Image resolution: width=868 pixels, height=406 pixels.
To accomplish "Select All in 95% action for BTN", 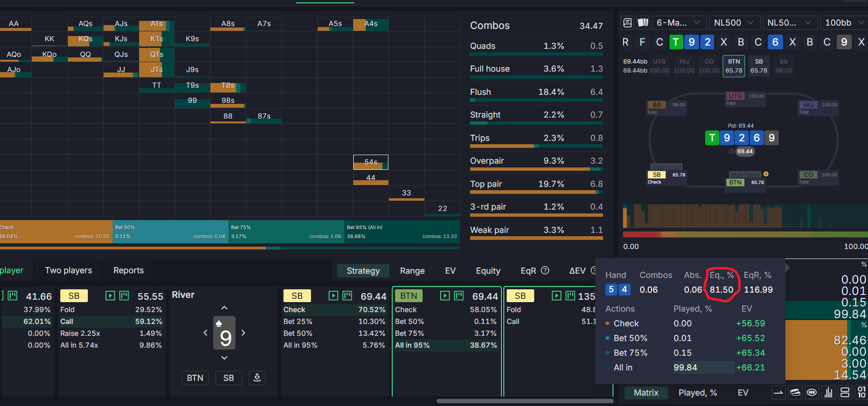I will pyautogui.click(x=446, y=345).
